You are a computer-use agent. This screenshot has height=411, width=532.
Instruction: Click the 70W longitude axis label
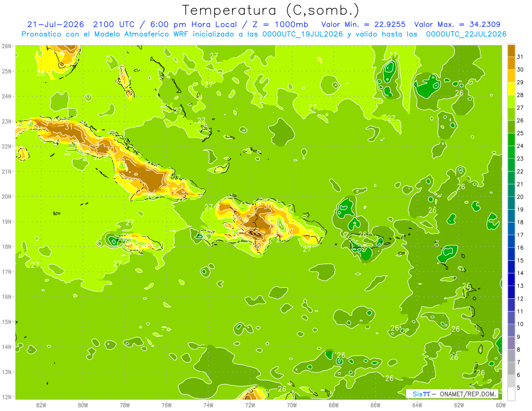(292, 405)
